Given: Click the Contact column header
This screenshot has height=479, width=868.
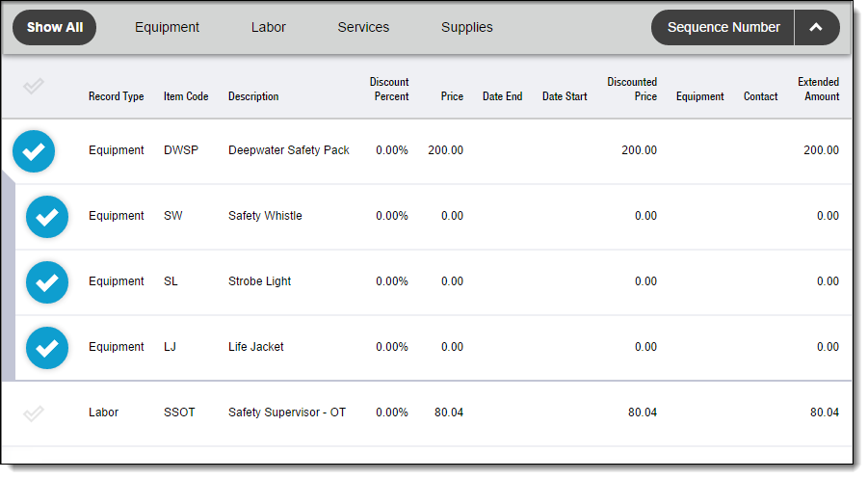Looking at the screenshot, I should click(x=761, y=96).
